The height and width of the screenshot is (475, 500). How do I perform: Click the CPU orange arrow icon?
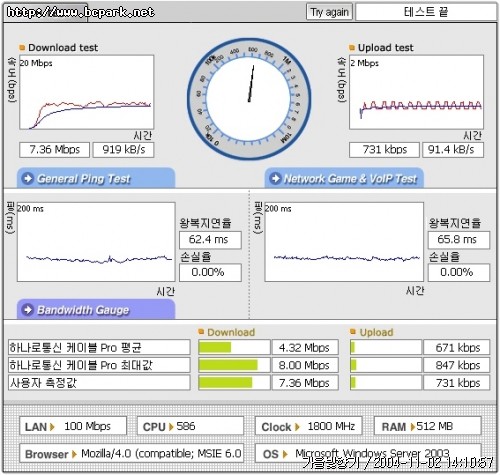coord(171,427)
